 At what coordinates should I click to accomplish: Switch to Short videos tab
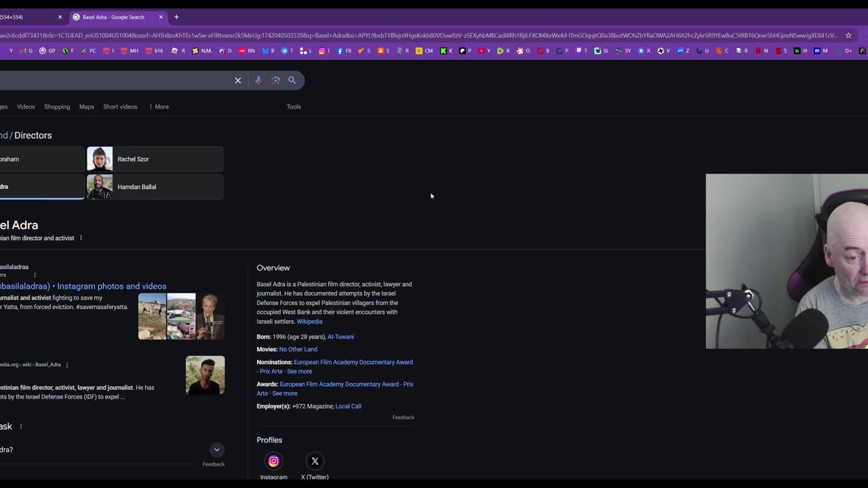[x=120, y=106]
